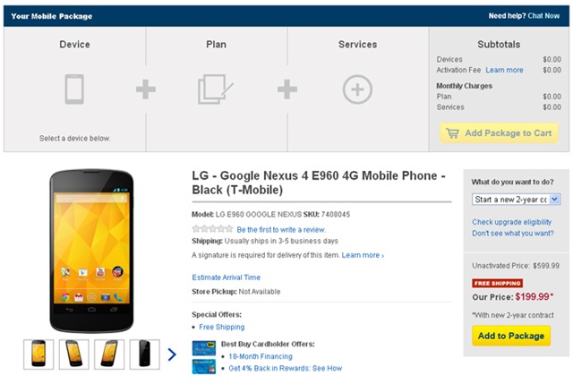Image resolution: width=573 pixels, height=392 pixels.
Task: Show next thumbnails with right chevron
Action: (172, 354)
